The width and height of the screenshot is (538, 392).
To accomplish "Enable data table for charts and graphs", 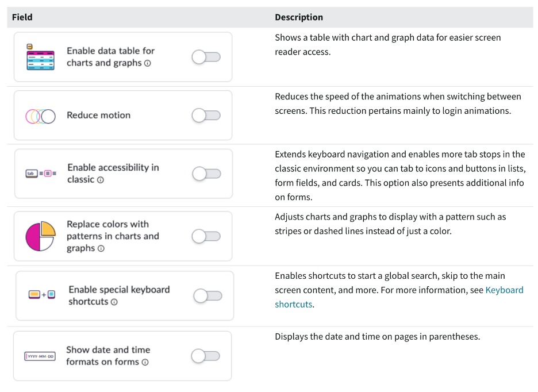I will coord(206,56).
